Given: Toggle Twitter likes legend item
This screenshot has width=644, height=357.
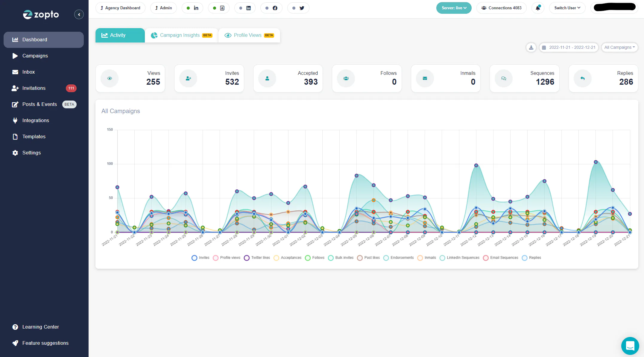Looking at the screenshot, I should pyautogui.click(x=257, y=258).
